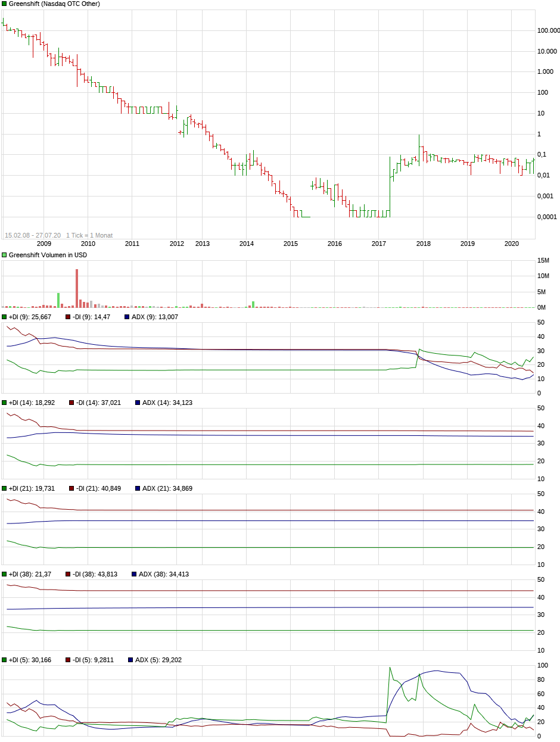Click the '+DI (38): 21,37' value text
The height and width of the screenshot is (742, 560).
point(30,574)
